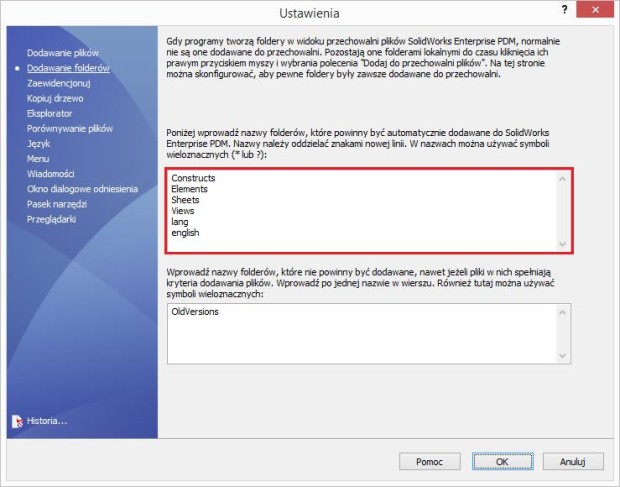This screenshot has height=487, width=620.
Task: Select Przeglądarki in the sidebar
Action: (51, 218)
